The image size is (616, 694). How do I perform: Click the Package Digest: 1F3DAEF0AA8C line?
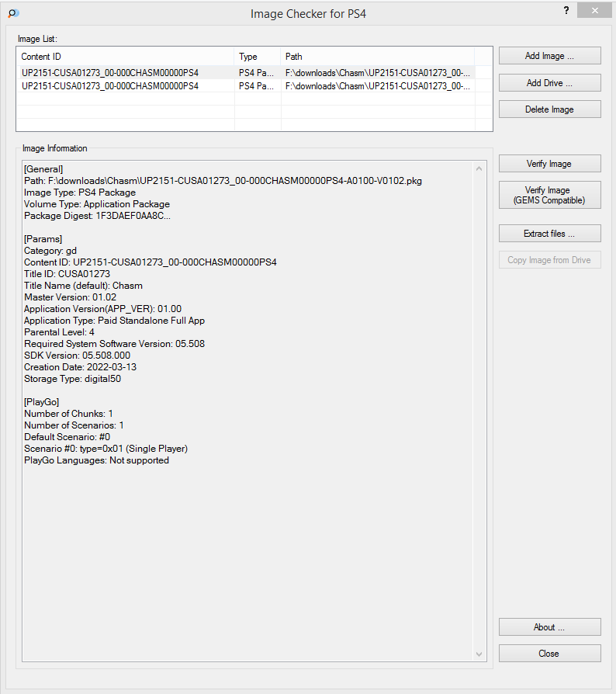97,216
